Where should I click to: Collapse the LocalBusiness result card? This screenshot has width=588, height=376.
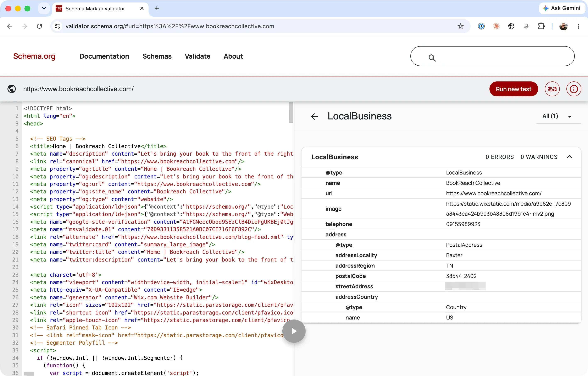coord(569,157)
